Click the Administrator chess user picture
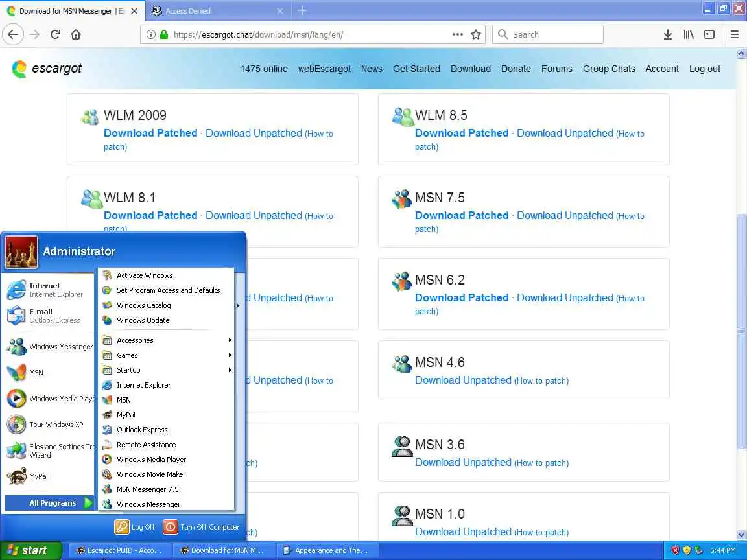 [21, 252]
